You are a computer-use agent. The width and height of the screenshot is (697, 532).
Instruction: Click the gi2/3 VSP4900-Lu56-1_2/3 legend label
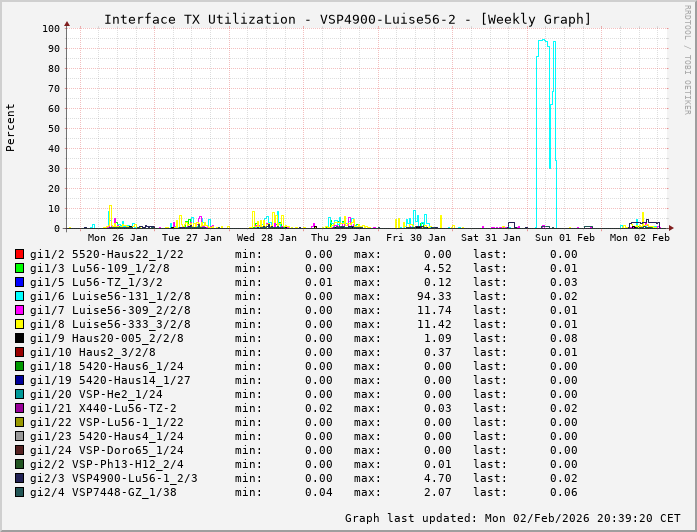113,478
